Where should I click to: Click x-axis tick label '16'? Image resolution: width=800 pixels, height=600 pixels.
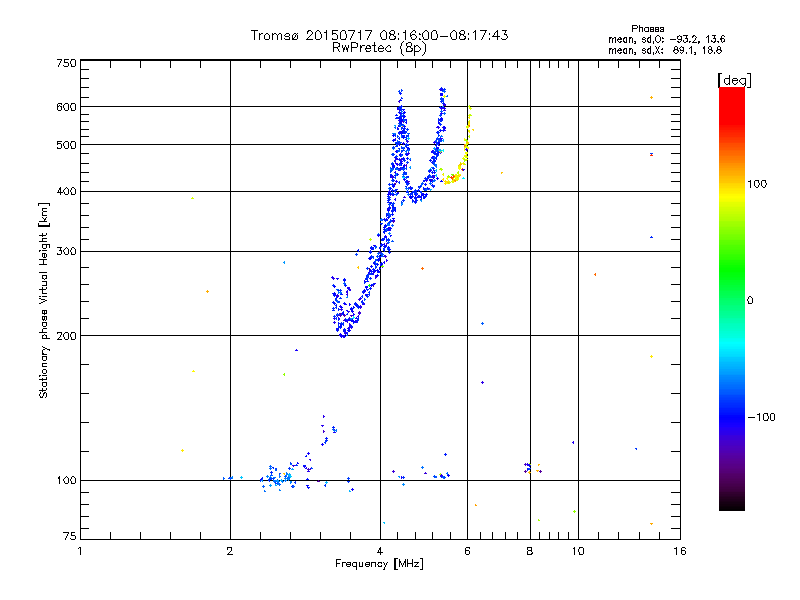(x=680, y=551)
